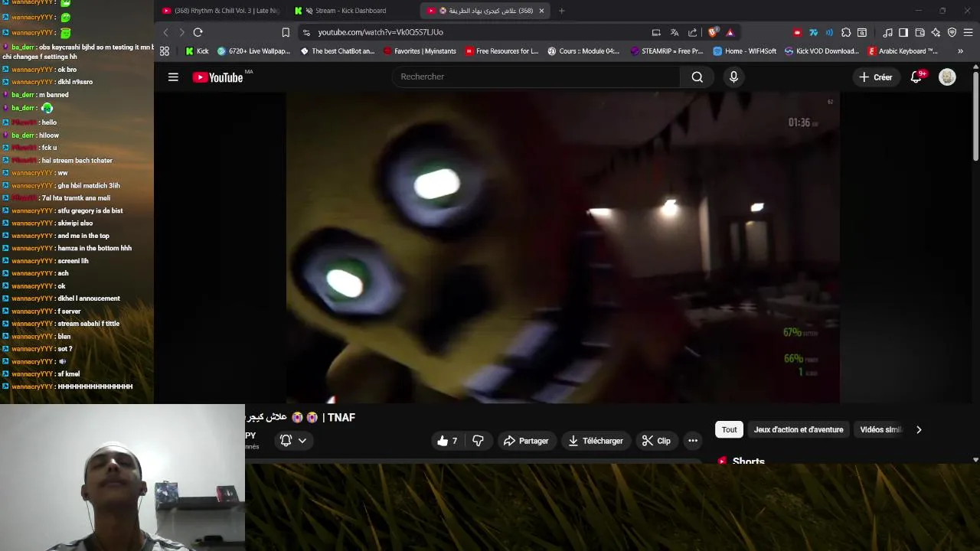Open Cours :: Module 04 bookmark
The image size is (980, 551).
[x=583, y=51]
